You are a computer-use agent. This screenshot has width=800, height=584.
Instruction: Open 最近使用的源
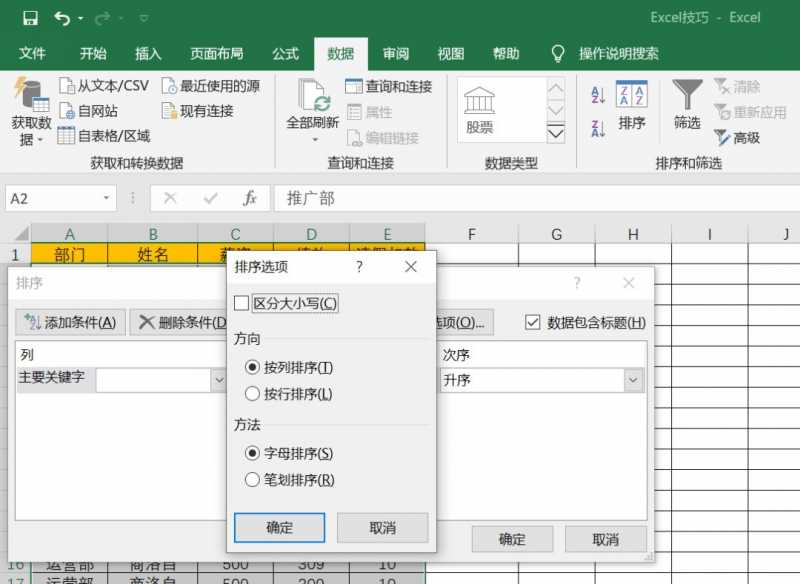coord(211,86)
